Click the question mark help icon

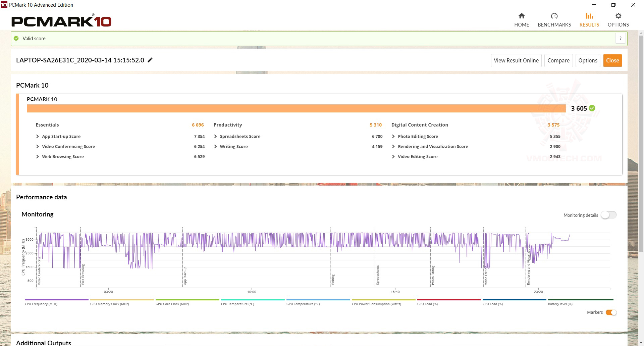[621, 38]
